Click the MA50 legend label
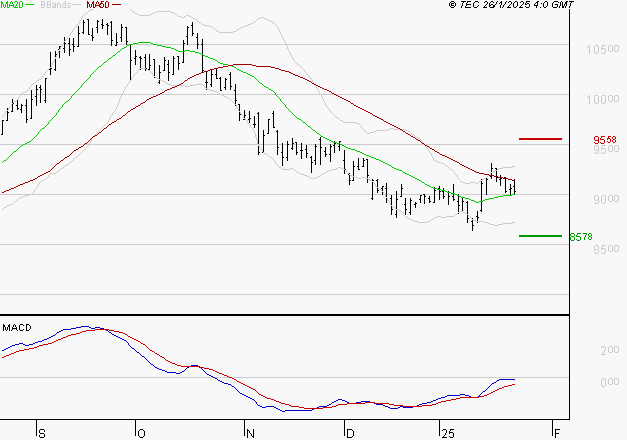Screen dimensions: 627x440 (x=98, y=5)
